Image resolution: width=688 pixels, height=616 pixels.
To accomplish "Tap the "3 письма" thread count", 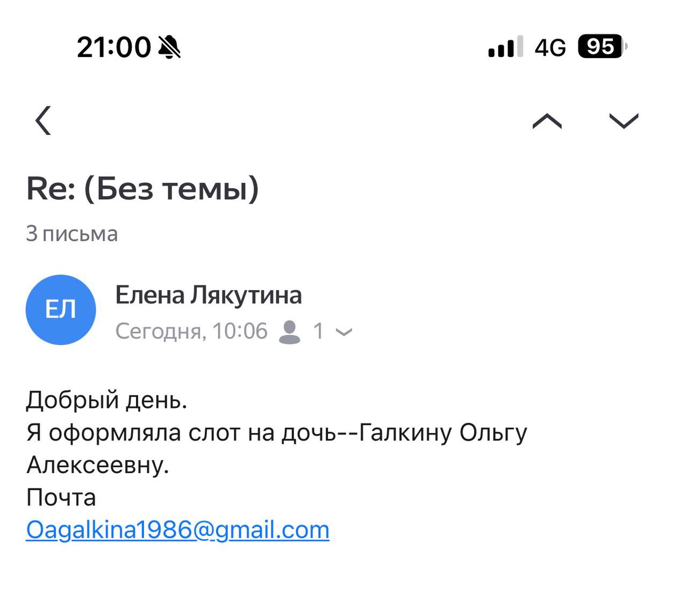I will (72, 234).
